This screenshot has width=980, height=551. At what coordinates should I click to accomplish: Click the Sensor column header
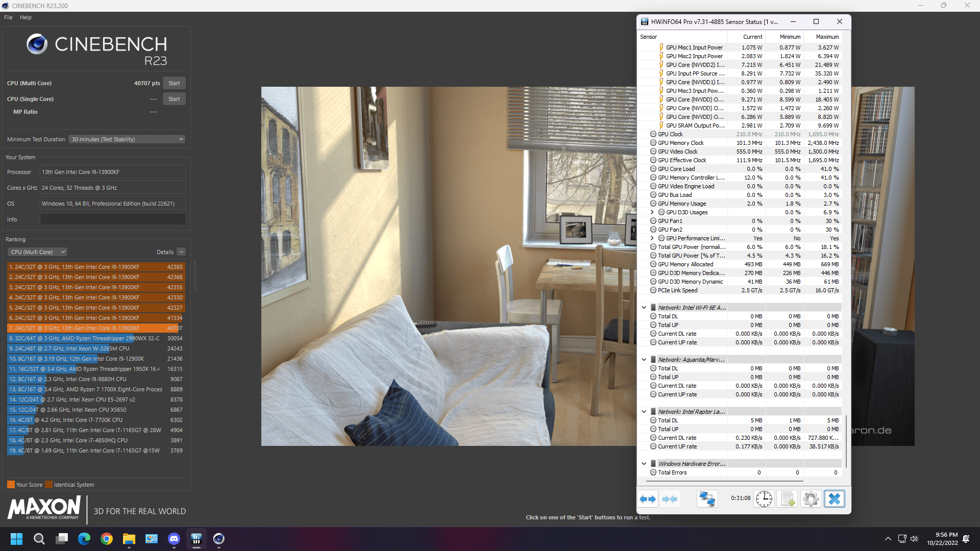[682, 37]
